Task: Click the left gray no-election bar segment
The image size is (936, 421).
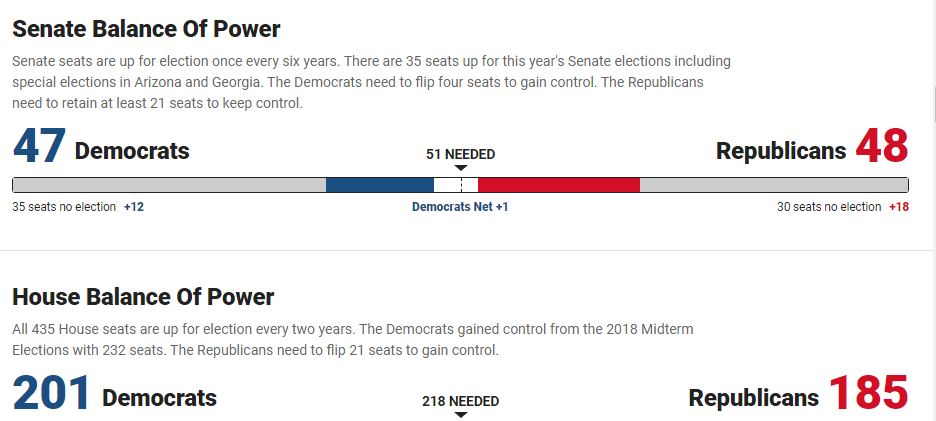Action: pos(169,185)
